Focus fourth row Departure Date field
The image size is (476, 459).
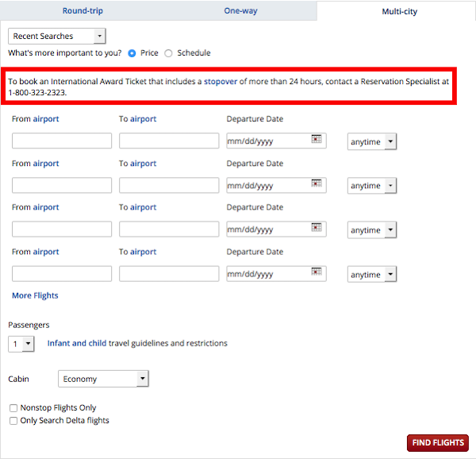tap(276, 274)
